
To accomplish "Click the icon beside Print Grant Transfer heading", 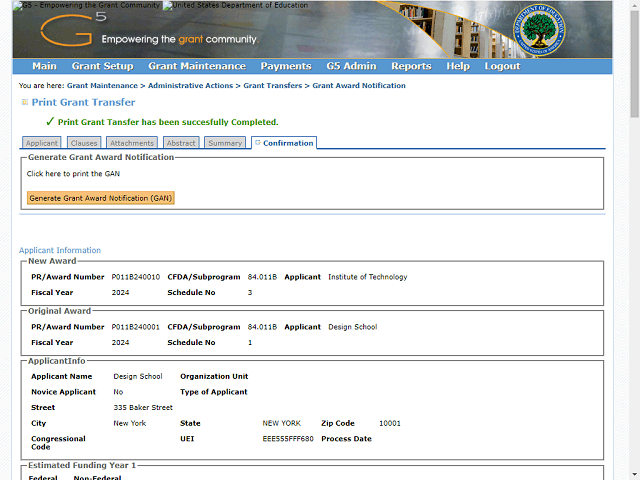I will pos(24,102).
